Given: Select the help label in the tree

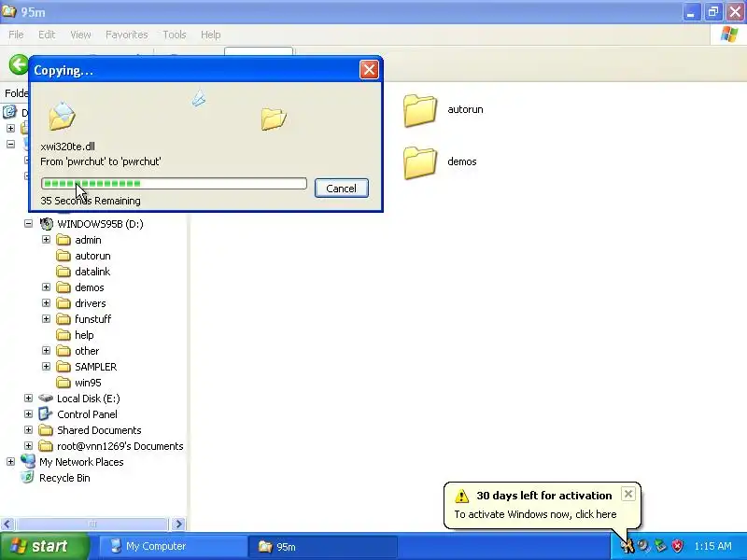Looking at the screenshot, I should point(84,335).
